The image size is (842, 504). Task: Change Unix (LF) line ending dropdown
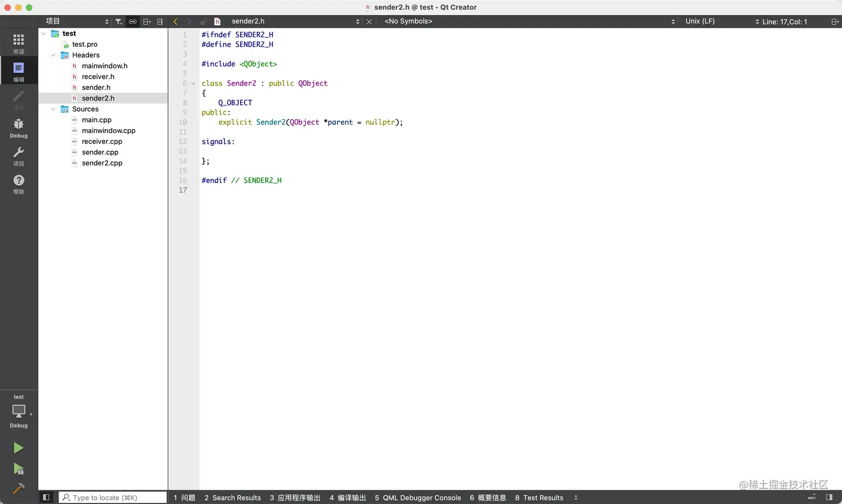pos(722,22)
